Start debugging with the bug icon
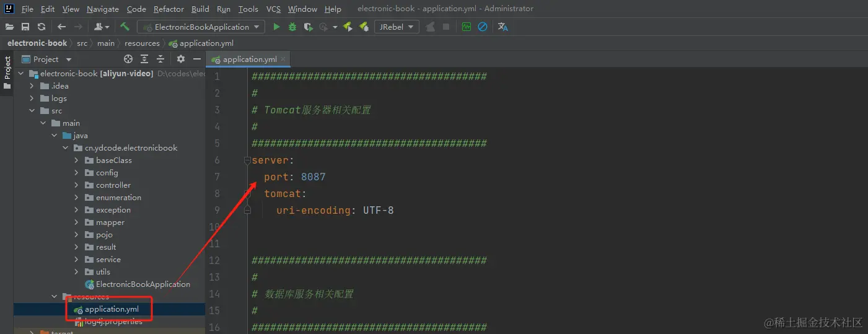 pyautogui.click(x=292, y=27)
